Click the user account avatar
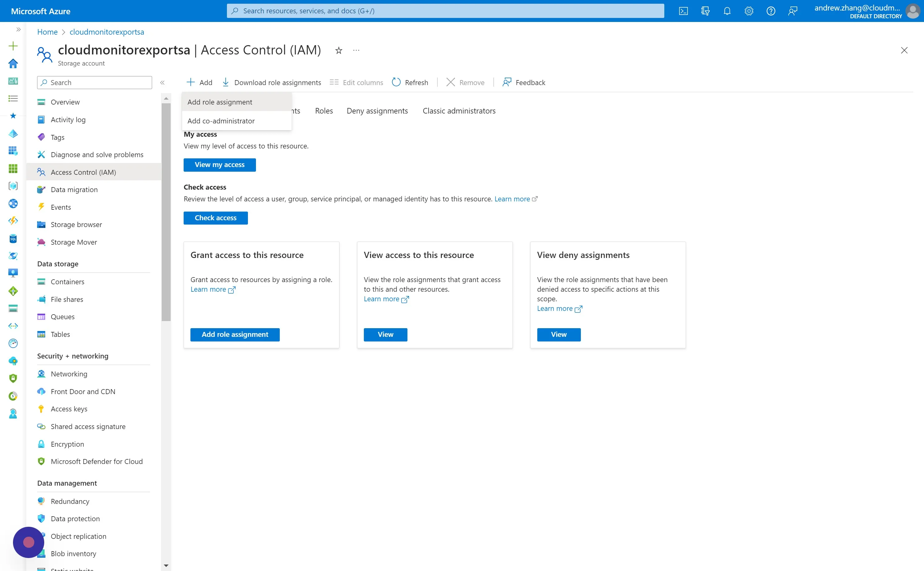Screen dimensions: 924x571 pyautogui.click(x=913, y=11)
